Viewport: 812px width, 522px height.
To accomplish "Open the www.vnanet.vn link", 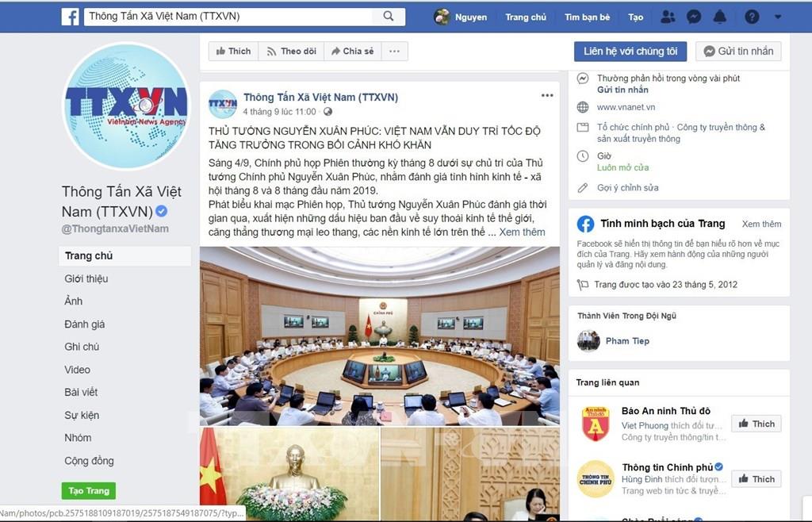I will (x=626, y=107).
